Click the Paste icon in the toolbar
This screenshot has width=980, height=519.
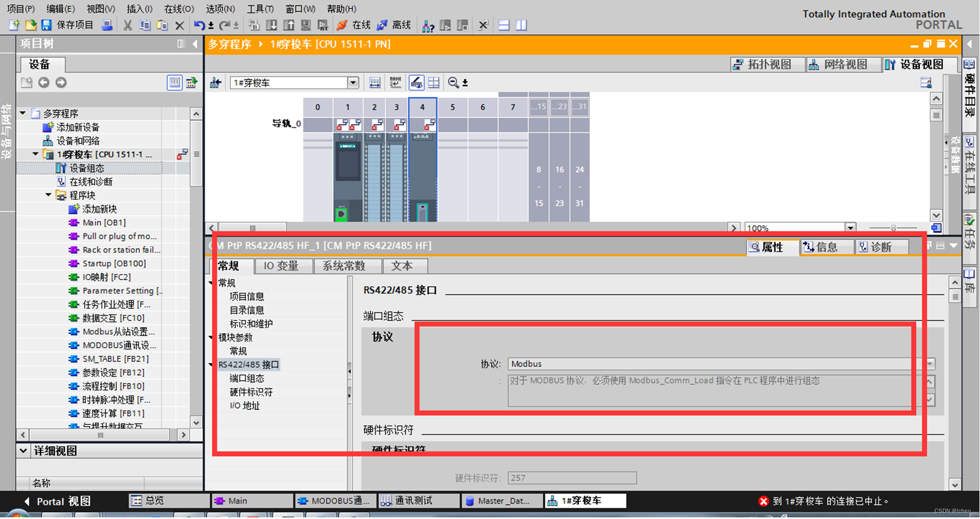coord(162,25)
